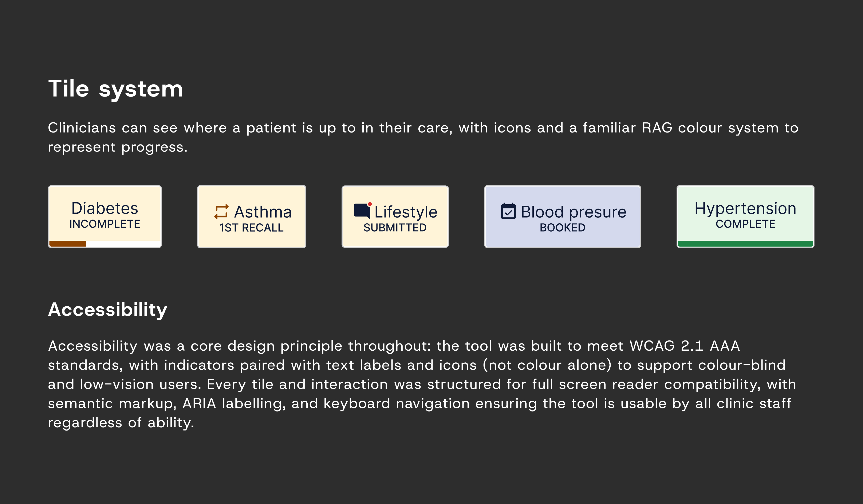
Task: Click the Accessibility heading
Action: [x=107, y=310]
